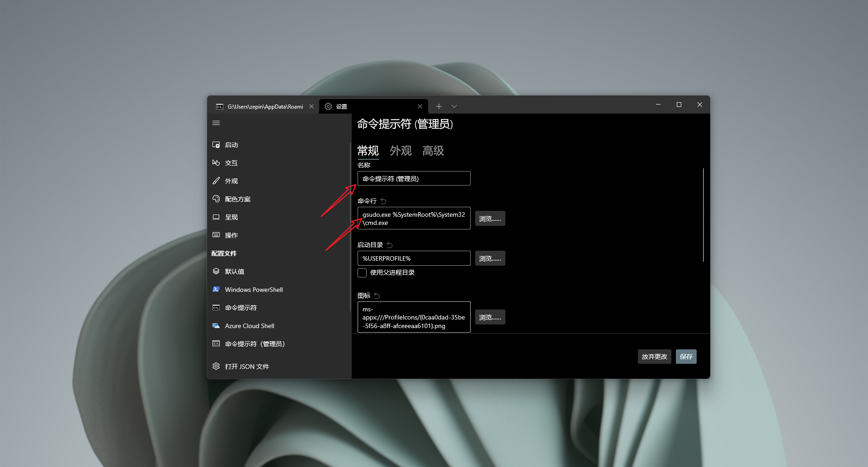Collapse the navigation pane via hamburger menu

tap(217, 123)
